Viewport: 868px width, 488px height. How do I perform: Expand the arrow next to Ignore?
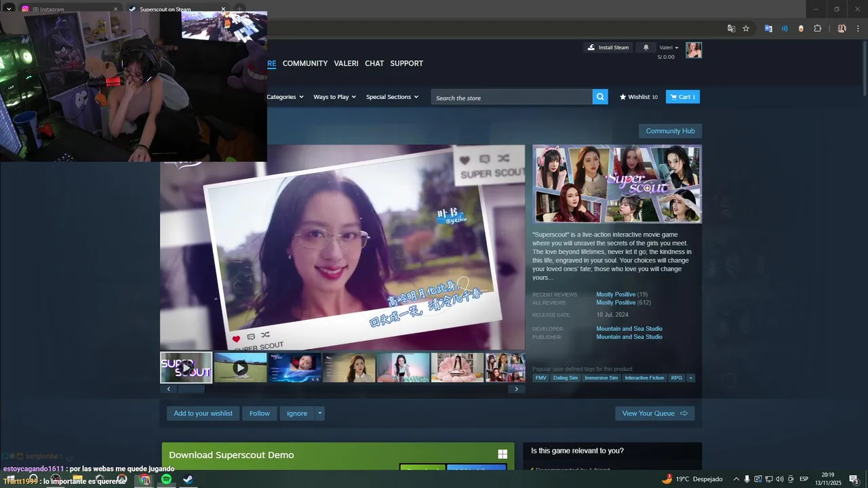(x=319, y=413)
